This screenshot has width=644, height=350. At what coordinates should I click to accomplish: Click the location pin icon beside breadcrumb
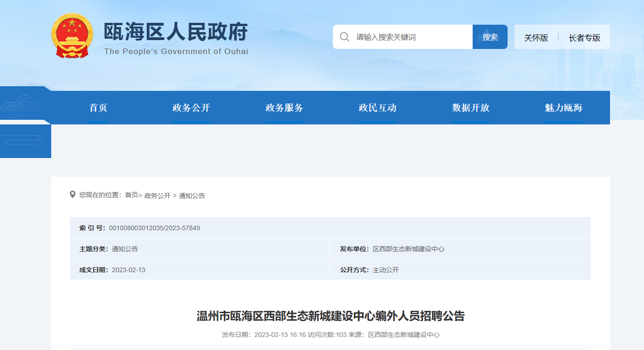(x=73, y=194)
